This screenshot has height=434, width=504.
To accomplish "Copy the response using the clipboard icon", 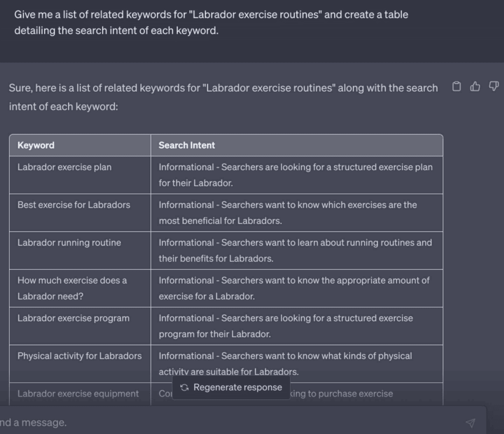I will [x=456, y=87].
